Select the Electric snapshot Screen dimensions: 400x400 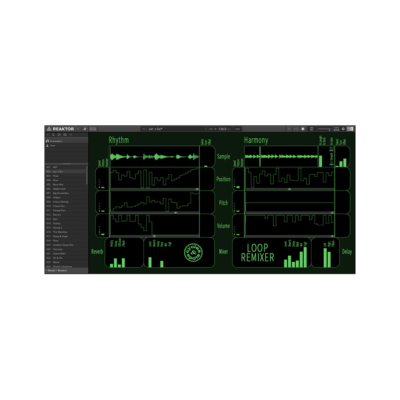[66, 215]
